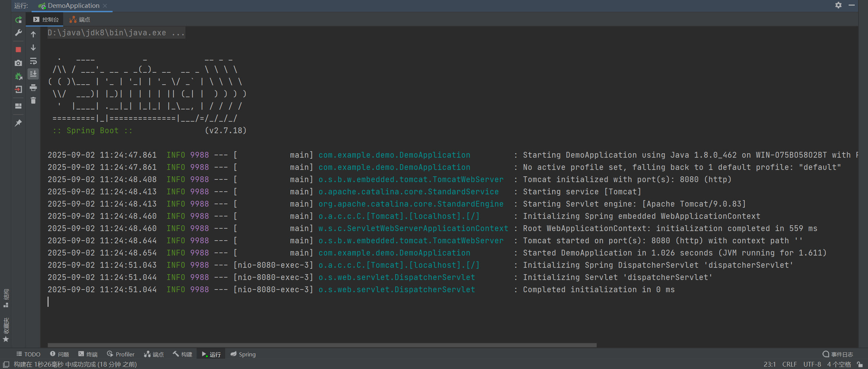
Task: Print console output with printer icon
Action: [33, 88]
